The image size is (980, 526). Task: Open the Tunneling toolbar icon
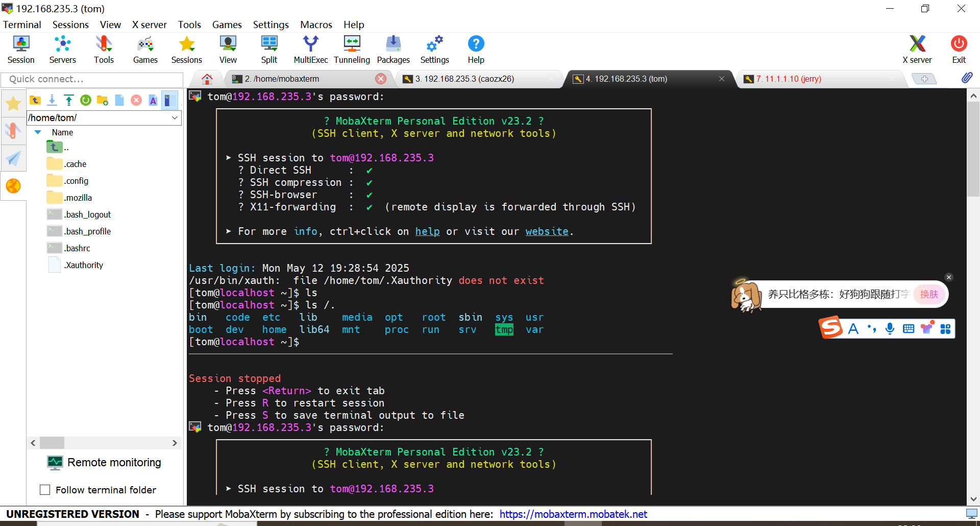352,50
